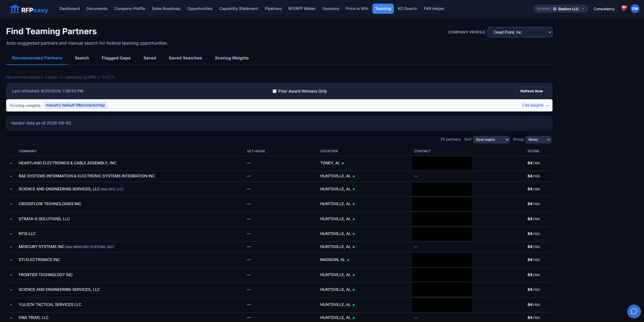Open Price to Win nav item
644x322 pixels.
tap(357, 9)
